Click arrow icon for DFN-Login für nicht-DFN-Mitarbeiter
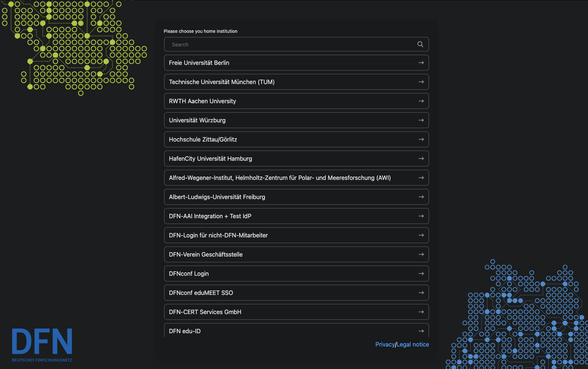Viewport: 588px width, 369px height. (x=421, y=235)
